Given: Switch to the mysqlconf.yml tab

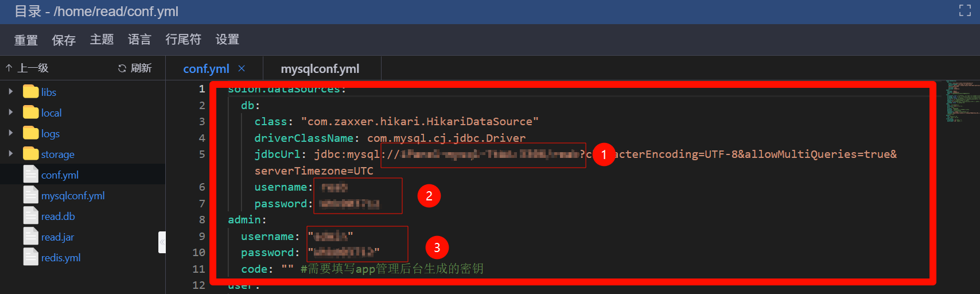Looking at the screenshot, I should [320, 69].
